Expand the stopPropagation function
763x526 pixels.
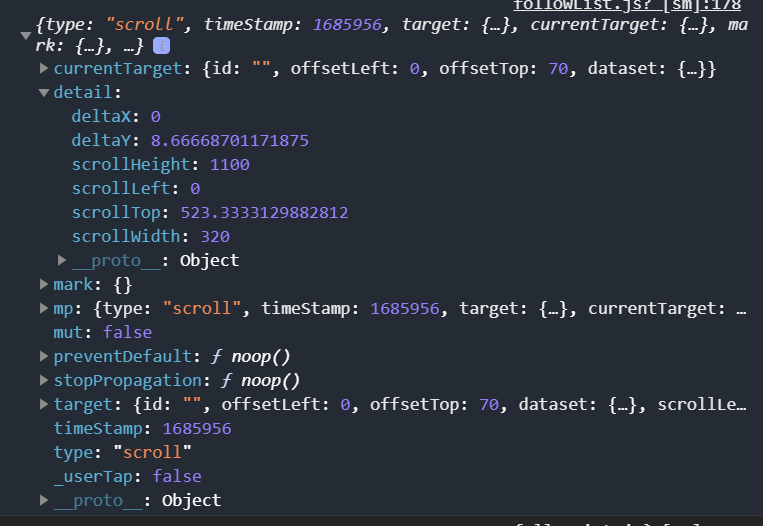44,380
